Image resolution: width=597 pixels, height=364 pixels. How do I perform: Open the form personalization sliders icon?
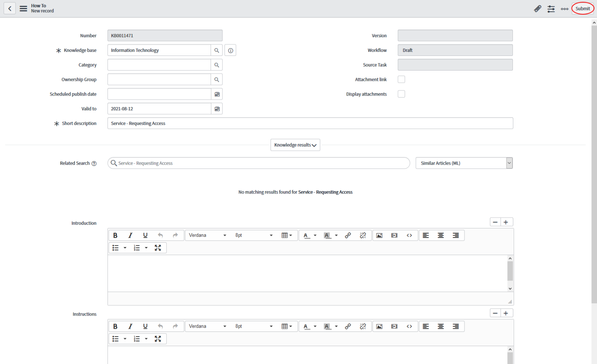pyautogui.click(x=551, y=8)
